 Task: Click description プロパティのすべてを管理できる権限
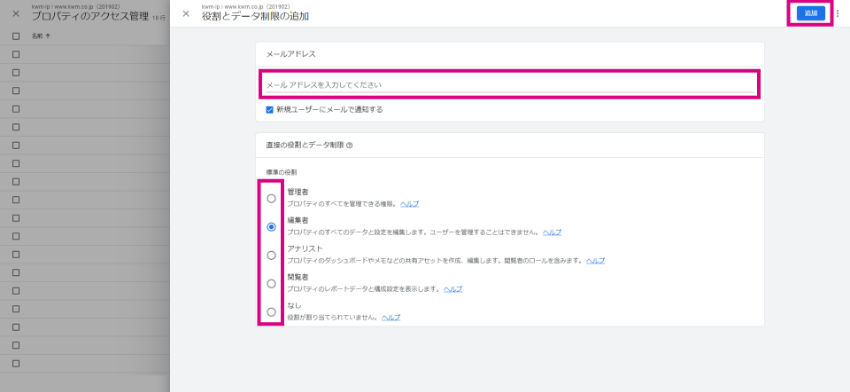coord(343,204)
